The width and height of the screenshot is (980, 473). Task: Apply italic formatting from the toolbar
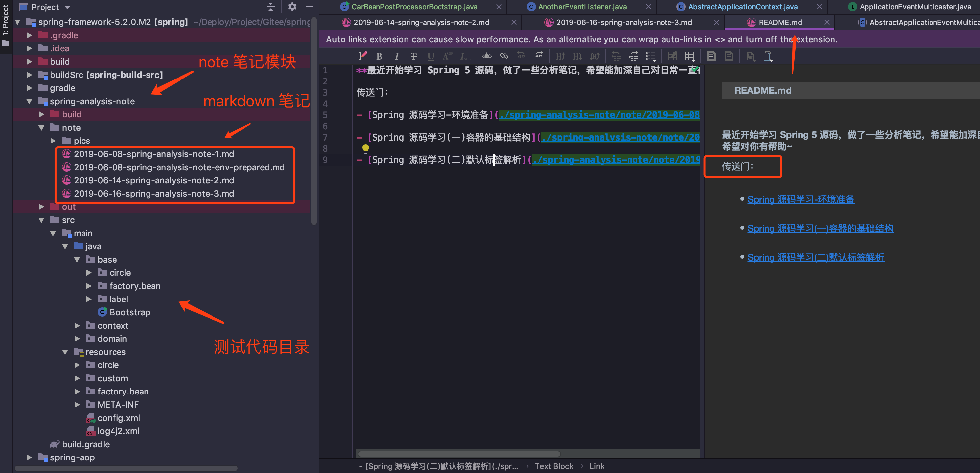tap(396, 57)
